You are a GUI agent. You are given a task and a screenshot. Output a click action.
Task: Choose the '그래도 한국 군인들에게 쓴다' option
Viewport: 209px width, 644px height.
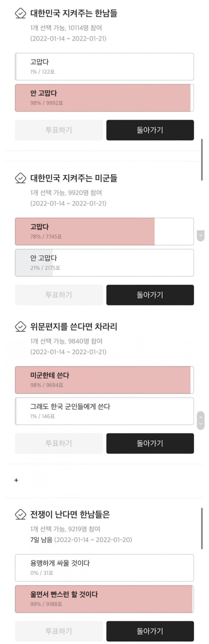click(104, 411)
